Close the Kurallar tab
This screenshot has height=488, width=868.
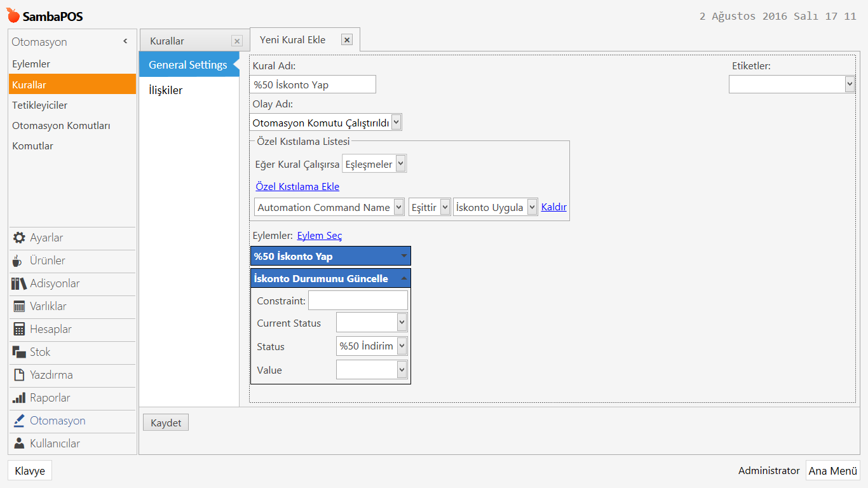coord(237,41)
